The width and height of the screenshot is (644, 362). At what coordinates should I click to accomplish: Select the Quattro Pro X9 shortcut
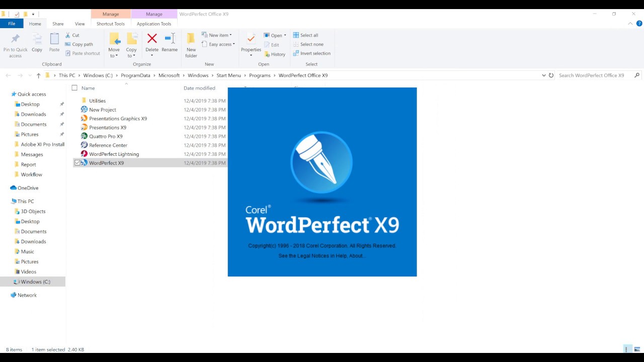pyautogui.click(x=106, y=136)
